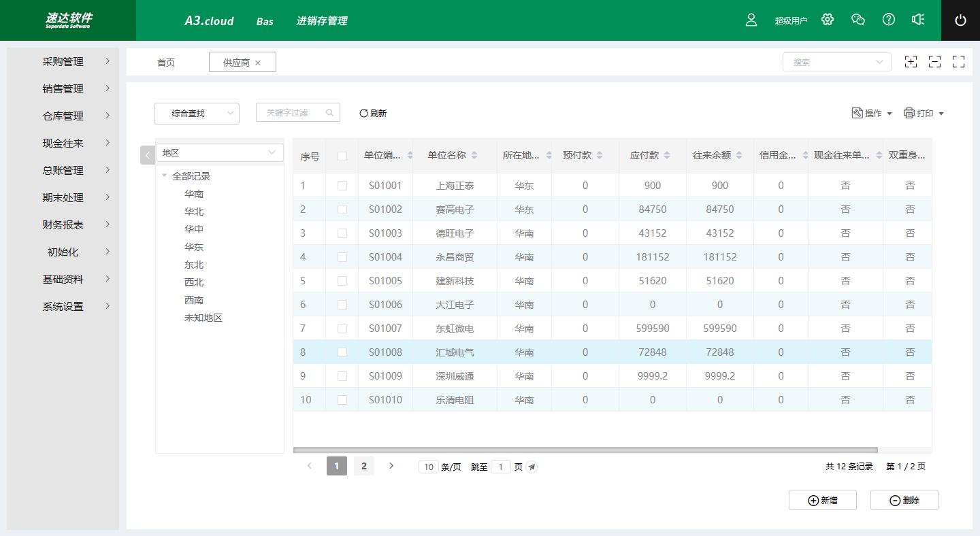Viewport: 980px width, 536px height.
Task: Click the 超级用户 user profile icon
Action: coord(751,20)
